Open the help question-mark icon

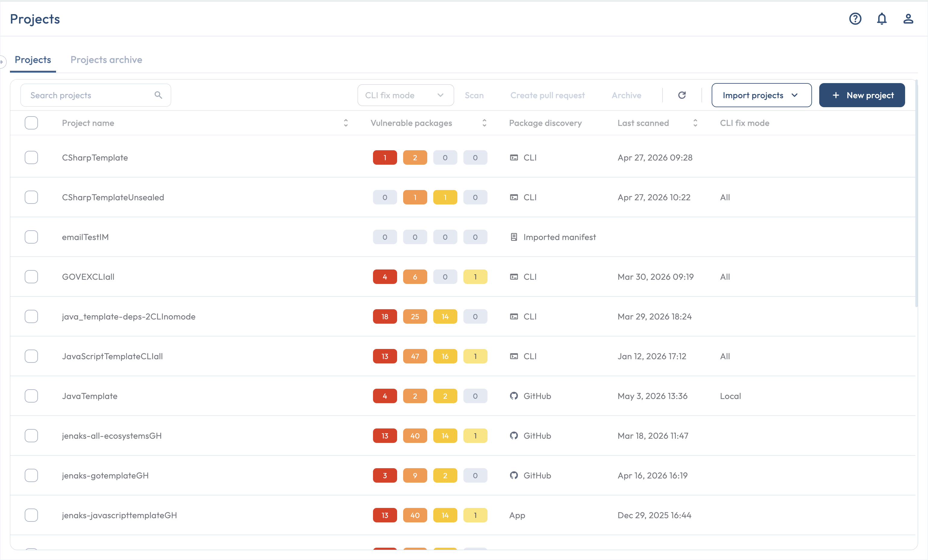coord(855,19)
